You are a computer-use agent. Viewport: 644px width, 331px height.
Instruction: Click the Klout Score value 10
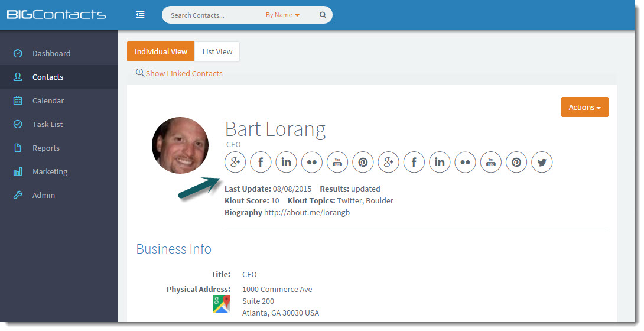[x=275, y=201]
